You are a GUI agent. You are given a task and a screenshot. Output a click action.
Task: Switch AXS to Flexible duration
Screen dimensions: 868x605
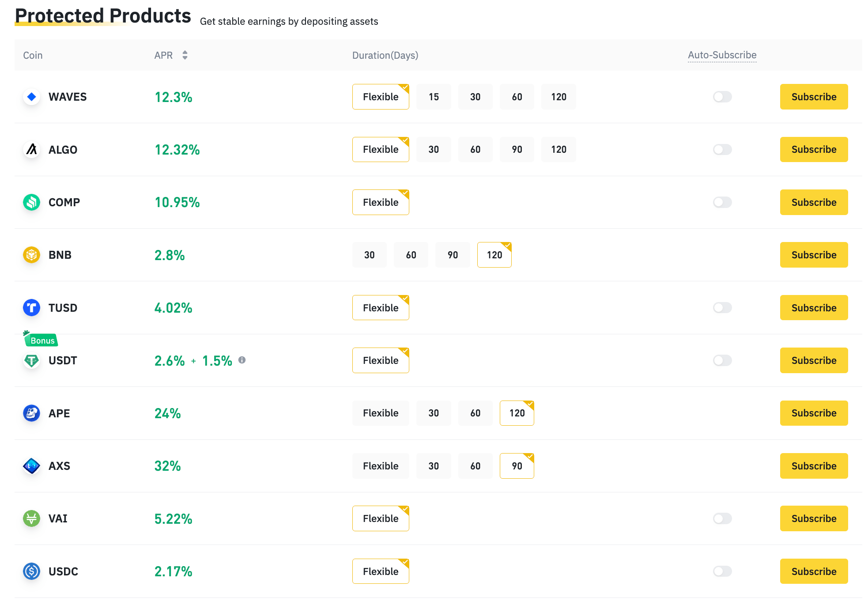381,466
